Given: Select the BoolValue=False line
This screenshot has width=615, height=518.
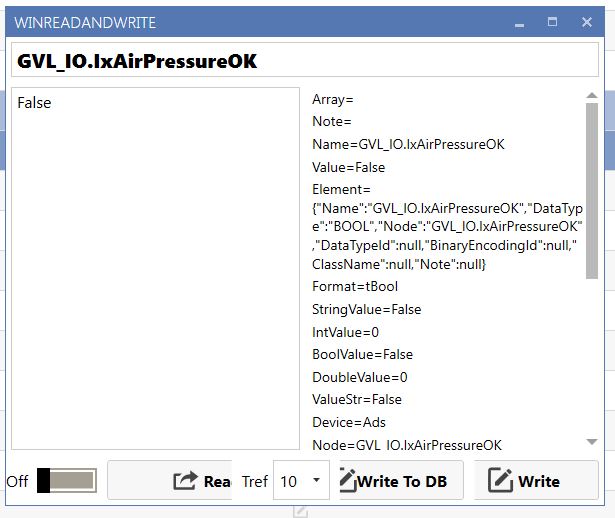Looking at the screenshot, I should [x=362, y=354].
